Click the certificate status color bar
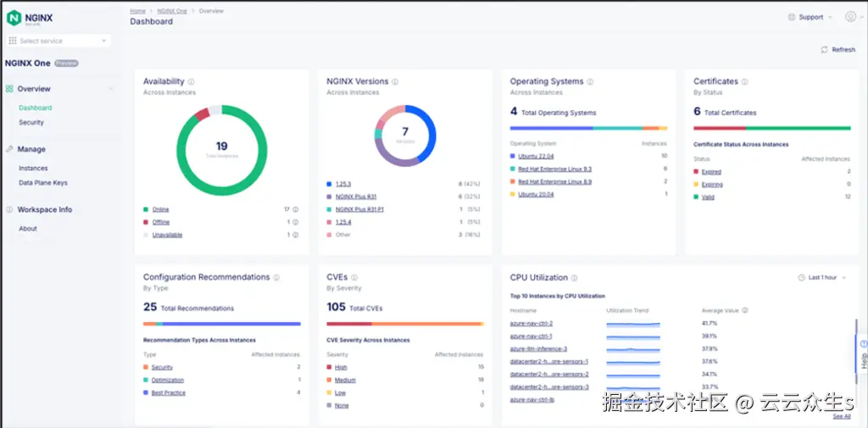The width and height of the screenshot is (868, 428). tap(771, 128)
